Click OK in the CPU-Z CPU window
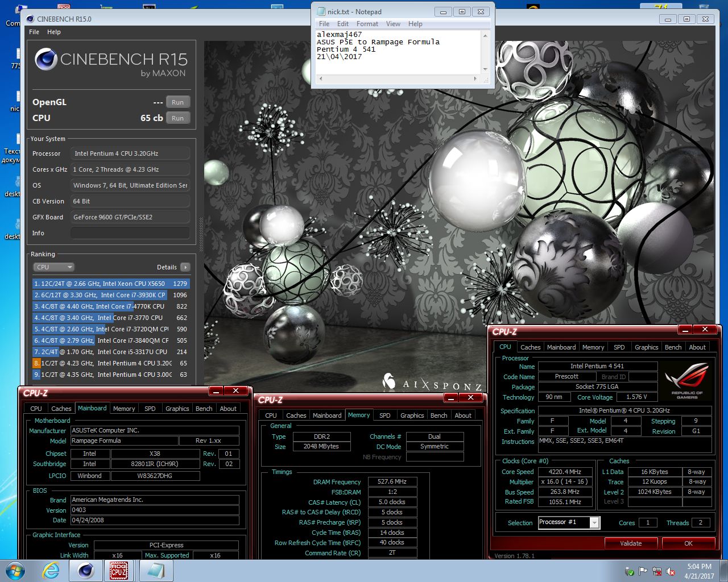The width and height of the screenshot is (728, 582). click(688, 543)
